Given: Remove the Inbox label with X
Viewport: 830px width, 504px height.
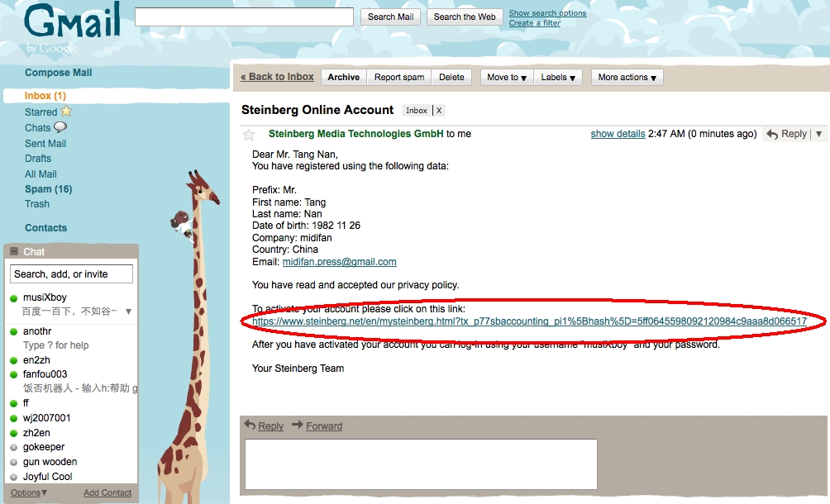Looking at the screenshot, I should point(439,111).
